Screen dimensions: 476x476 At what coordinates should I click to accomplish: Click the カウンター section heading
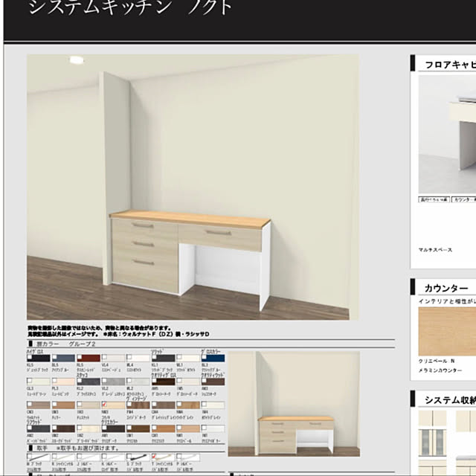(x=446, y=288)
